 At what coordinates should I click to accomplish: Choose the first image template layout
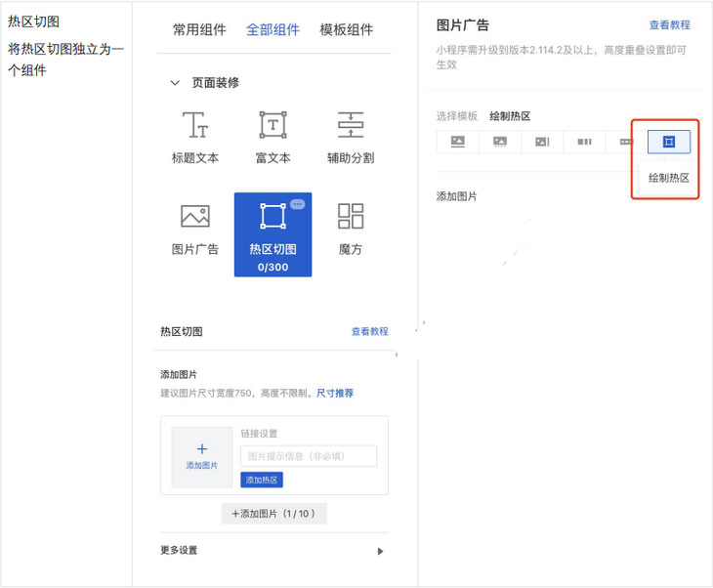pos(457,142)
